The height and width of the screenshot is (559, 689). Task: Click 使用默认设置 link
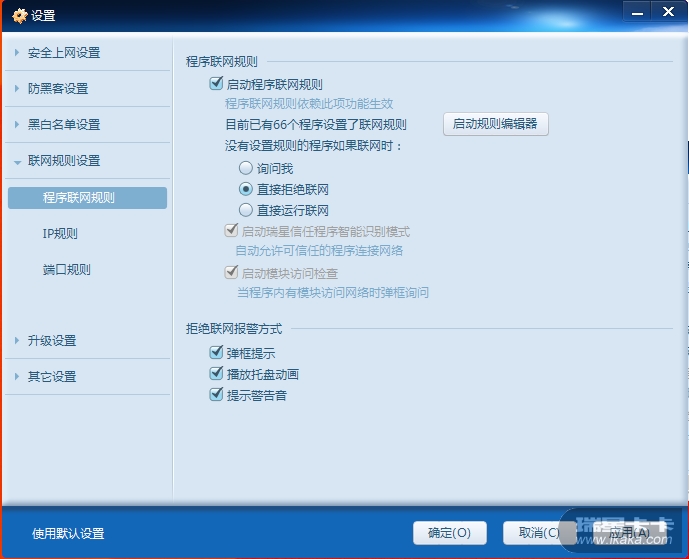[68, 534]
